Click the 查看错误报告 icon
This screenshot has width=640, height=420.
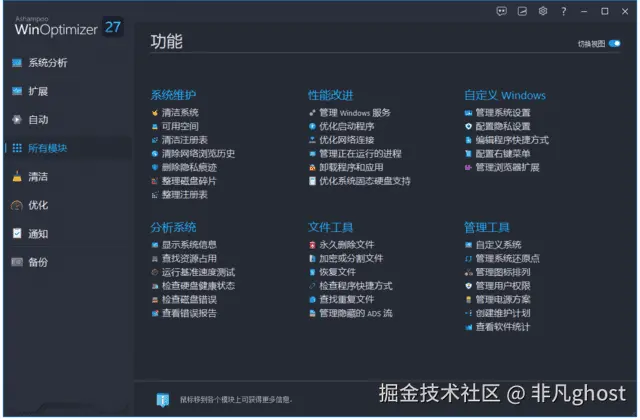pos(155,313)
